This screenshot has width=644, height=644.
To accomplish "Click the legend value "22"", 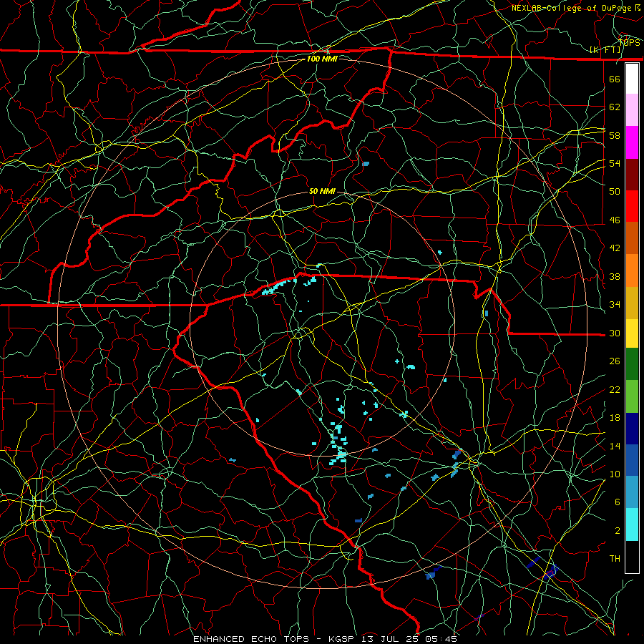I will tap(615, 389).
